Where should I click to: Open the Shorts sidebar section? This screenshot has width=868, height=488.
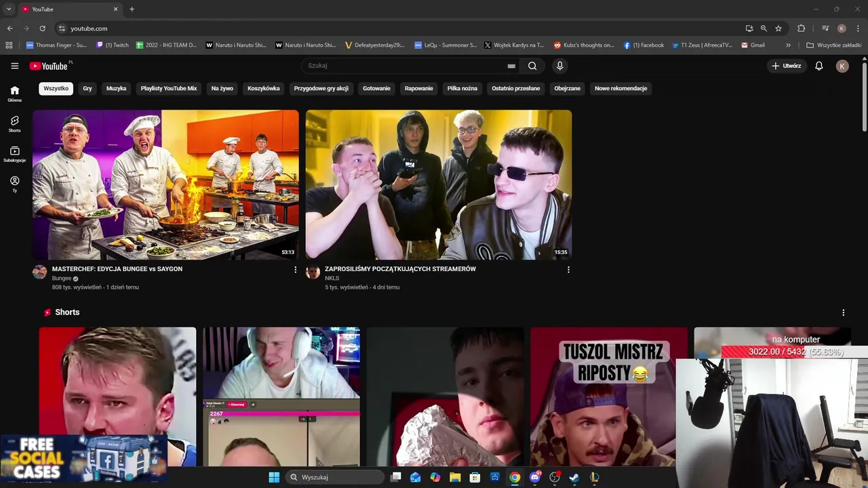[x=14, y=123]
